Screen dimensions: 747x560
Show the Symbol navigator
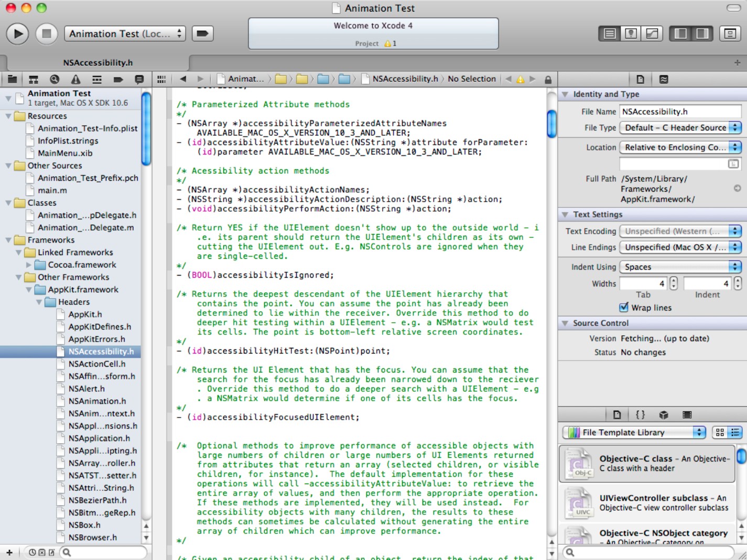click(x=34, y=79)
